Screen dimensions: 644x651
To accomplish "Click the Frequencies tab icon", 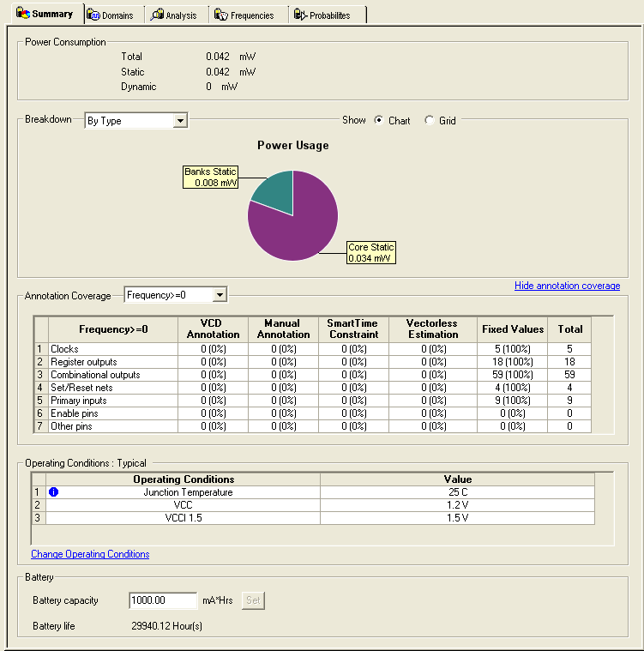I will point(221,15).
